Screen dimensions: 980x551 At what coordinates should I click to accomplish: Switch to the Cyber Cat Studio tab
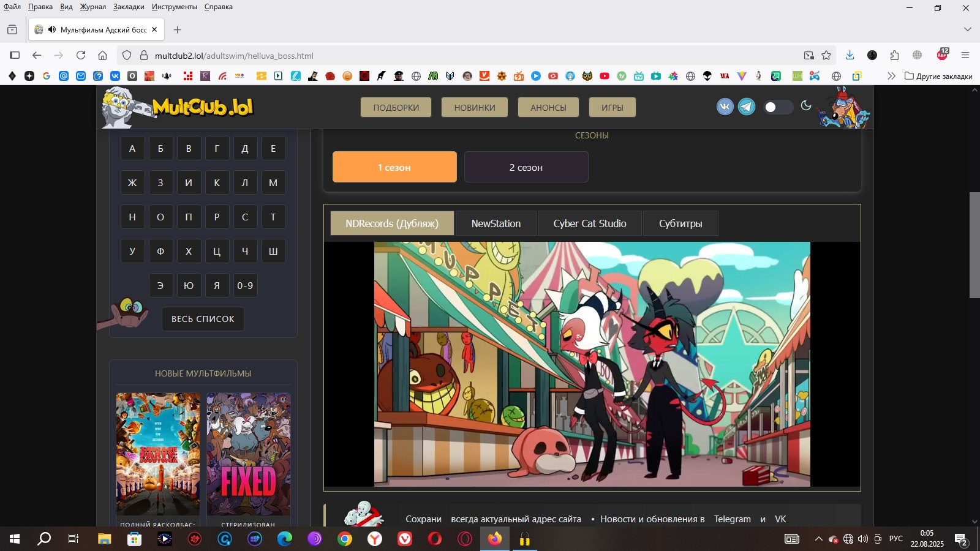coord(590,223)
